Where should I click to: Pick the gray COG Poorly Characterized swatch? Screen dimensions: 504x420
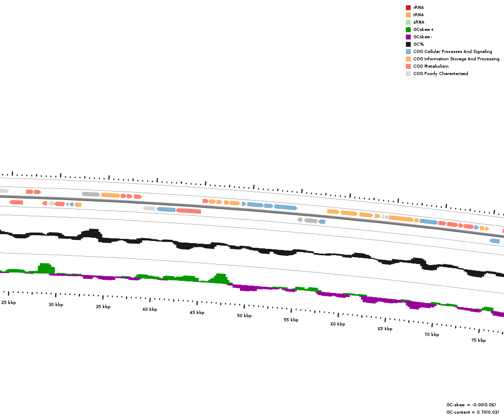pyautogui.click(x=408, y=73)
